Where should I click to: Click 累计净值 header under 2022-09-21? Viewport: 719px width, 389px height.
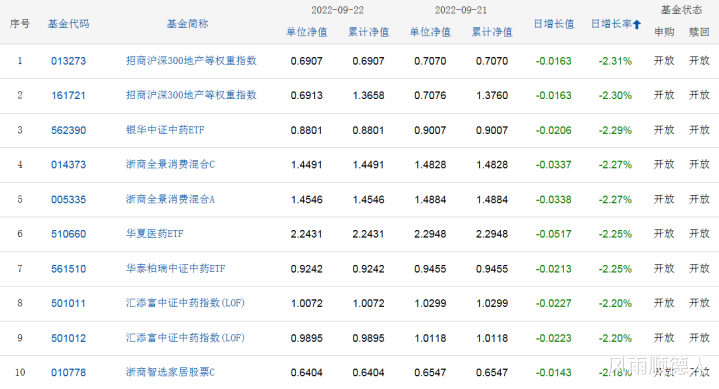[x=492, y=32]
